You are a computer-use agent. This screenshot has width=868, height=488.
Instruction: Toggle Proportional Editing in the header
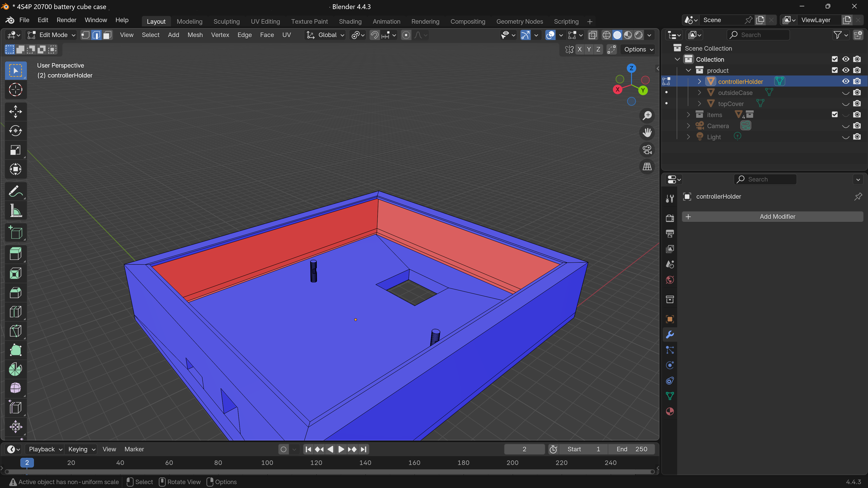(406, 35)
